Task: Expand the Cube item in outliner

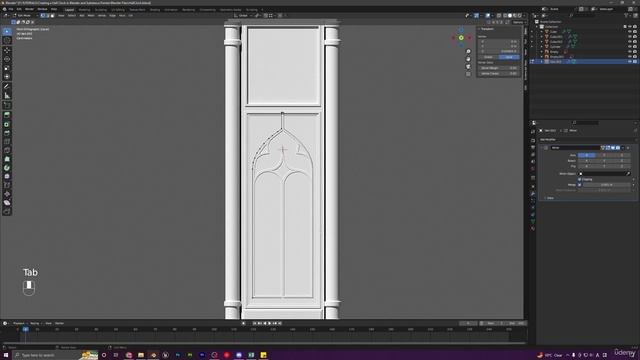Action: 542,31
